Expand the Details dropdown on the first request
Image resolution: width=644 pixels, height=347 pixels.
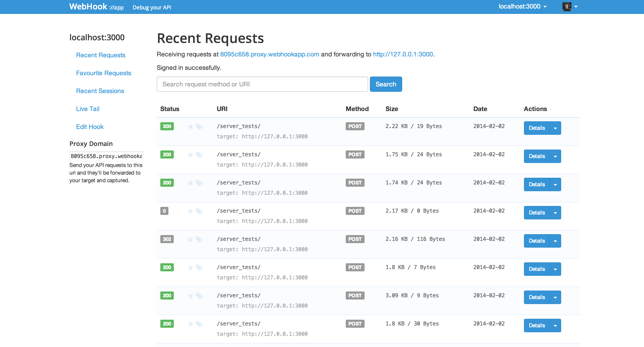click(x=555, y=128)
